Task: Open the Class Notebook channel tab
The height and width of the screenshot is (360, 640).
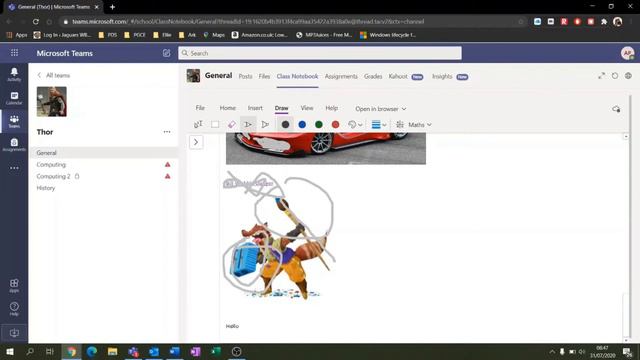Action: [x=297, y=76]
